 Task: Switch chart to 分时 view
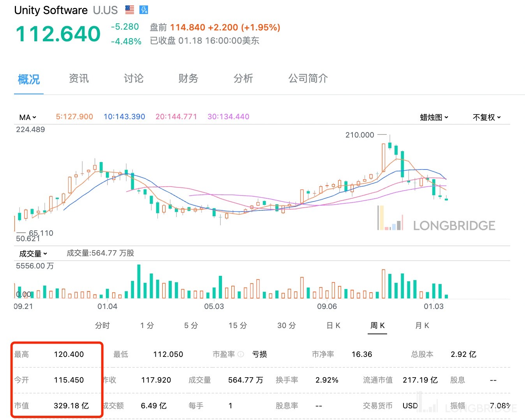pyautogui.click(x=102, y=325)
